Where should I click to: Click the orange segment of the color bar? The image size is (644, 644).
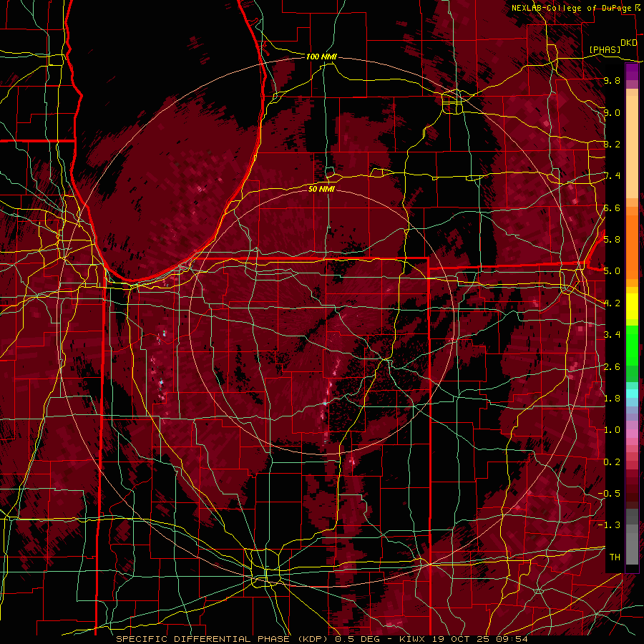pyautogui.click(x=632, y=246)
